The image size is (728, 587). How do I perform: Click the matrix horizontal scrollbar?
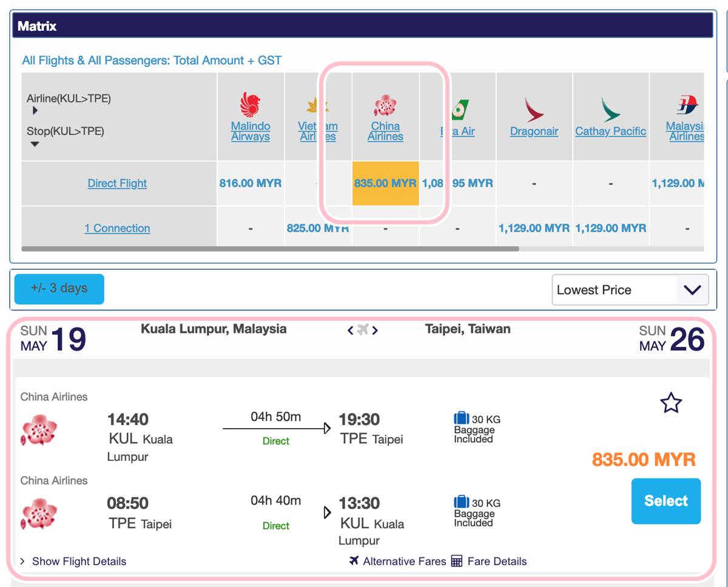(270, 249)
